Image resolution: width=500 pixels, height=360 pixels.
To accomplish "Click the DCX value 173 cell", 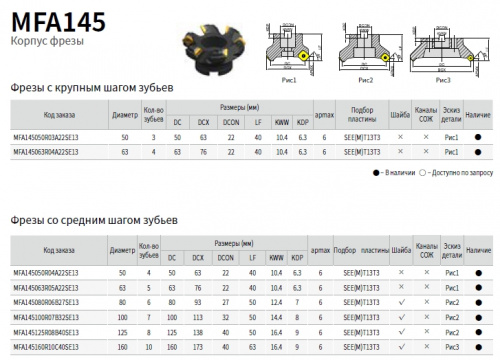I will point(198,347).
